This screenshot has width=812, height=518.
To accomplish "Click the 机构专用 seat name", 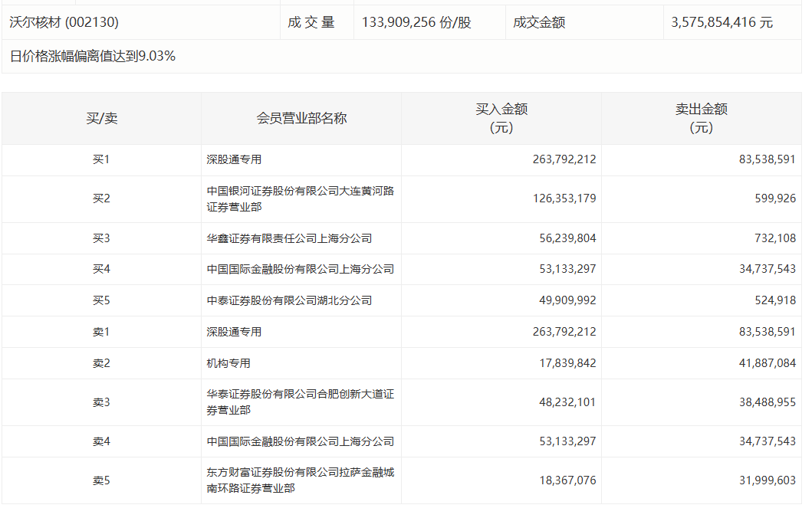I will [228, 363].
